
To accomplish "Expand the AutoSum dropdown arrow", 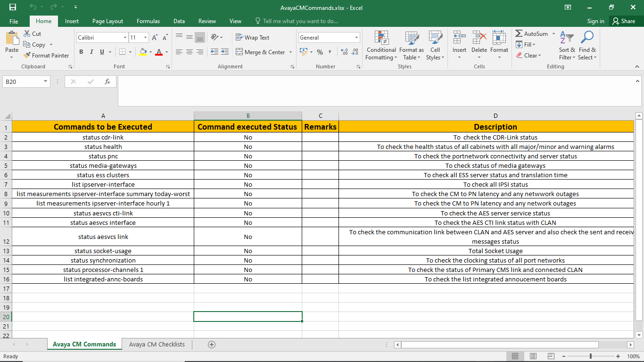I will (x=553, y=34).
